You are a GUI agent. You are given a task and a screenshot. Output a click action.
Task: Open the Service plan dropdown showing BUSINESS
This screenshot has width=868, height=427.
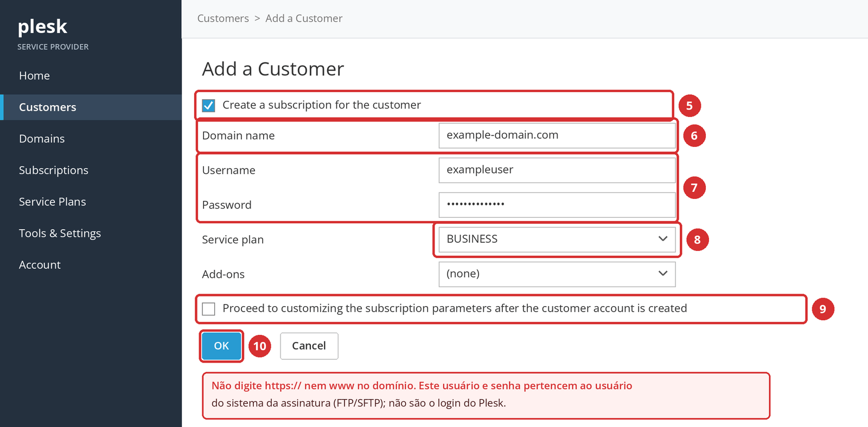coord(557,240)
